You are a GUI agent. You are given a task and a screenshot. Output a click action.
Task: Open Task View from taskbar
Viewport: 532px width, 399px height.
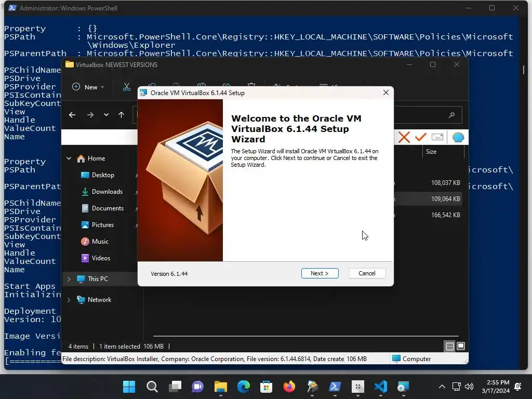point(175,387)
